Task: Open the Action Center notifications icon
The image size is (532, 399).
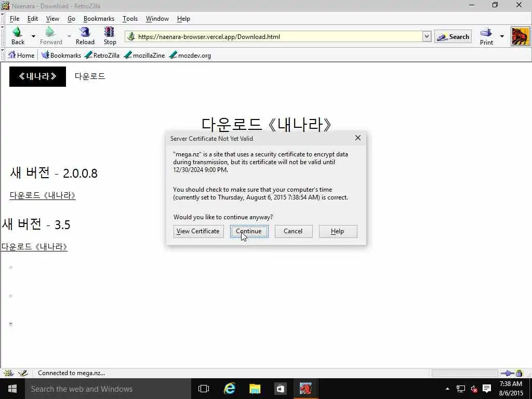Action: tap(487, 389)
